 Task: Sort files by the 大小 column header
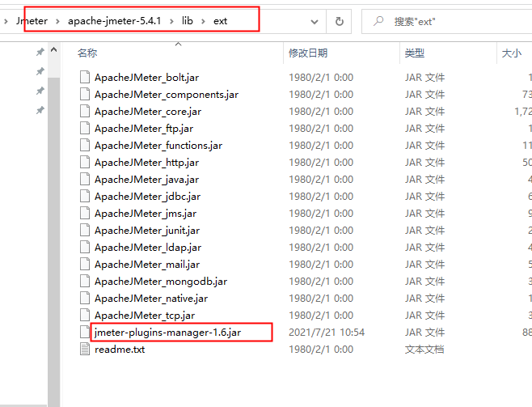click(x=511, y=53)
